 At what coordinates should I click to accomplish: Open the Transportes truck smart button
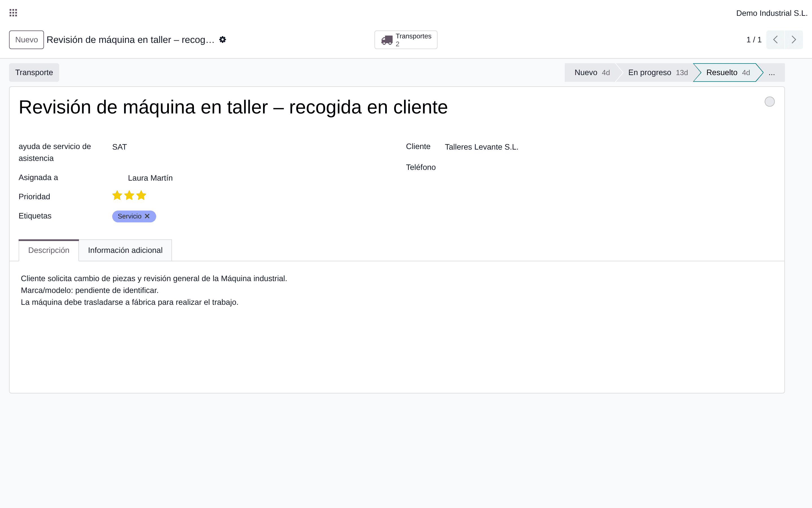tap(406, 40)
